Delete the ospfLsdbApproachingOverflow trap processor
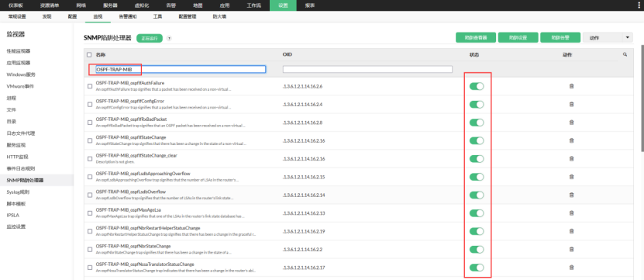 point(571,177)
